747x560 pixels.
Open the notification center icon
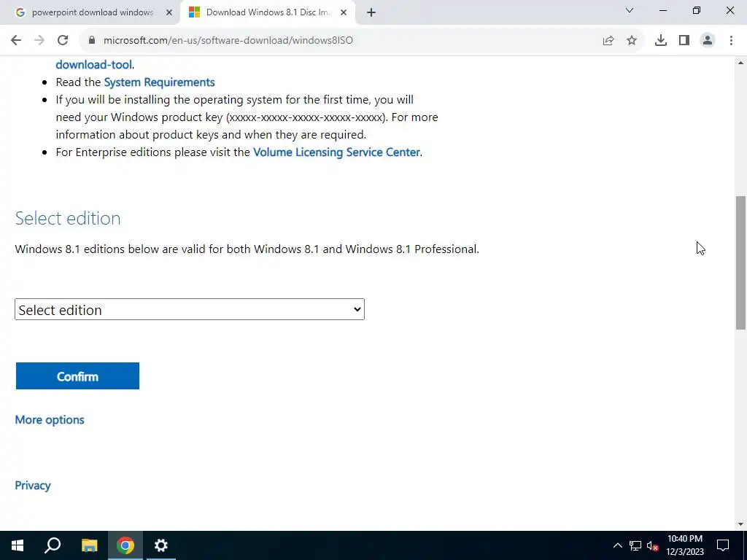click(x=723, y=545)
